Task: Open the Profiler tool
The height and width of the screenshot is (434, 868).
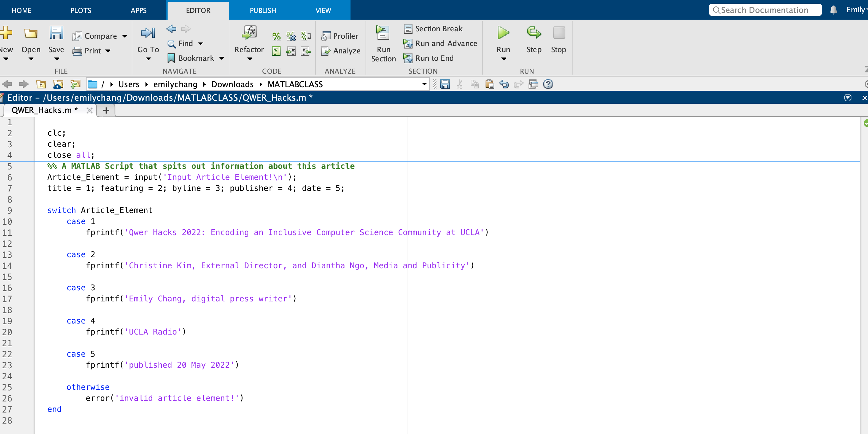Action: click(340, 36)
